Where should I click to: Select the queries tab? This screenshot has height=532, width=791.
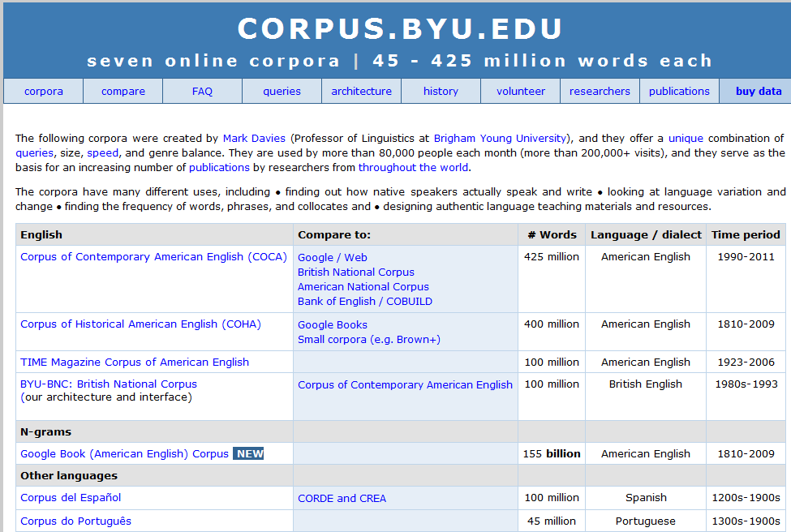pos(282,92)
